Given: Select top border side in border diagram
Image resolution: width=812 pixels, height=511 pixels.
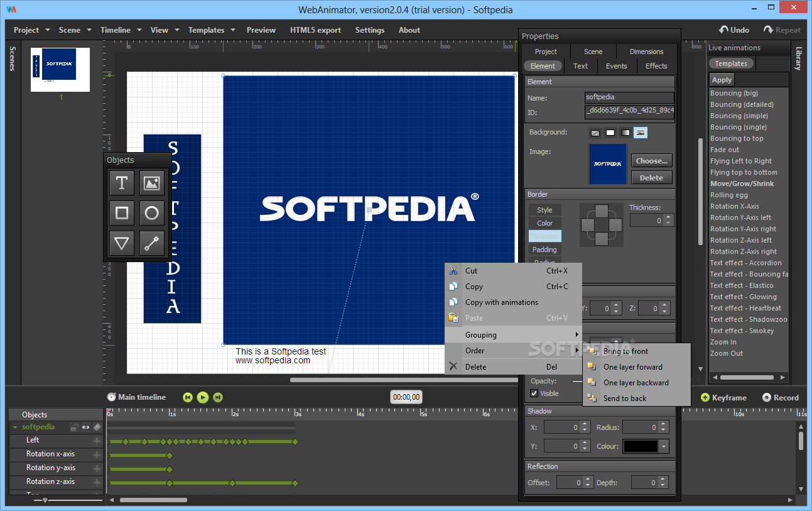Looking at the screenshot, I should point(602,211).
